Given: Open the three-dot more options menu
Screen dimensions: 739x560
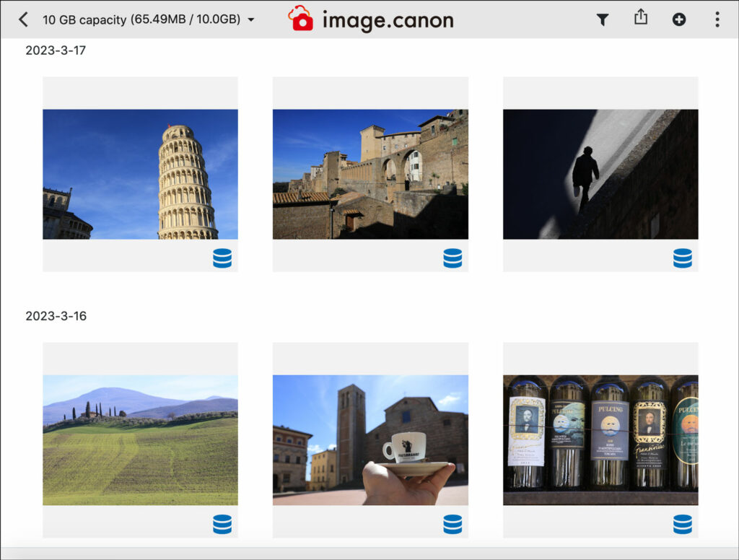Looking at the screenshot, I should pos(717,19).
